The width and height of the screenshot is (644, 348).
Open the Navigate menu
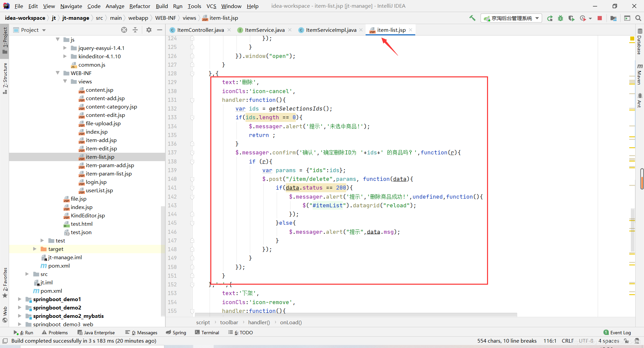[x=71, y=6]
